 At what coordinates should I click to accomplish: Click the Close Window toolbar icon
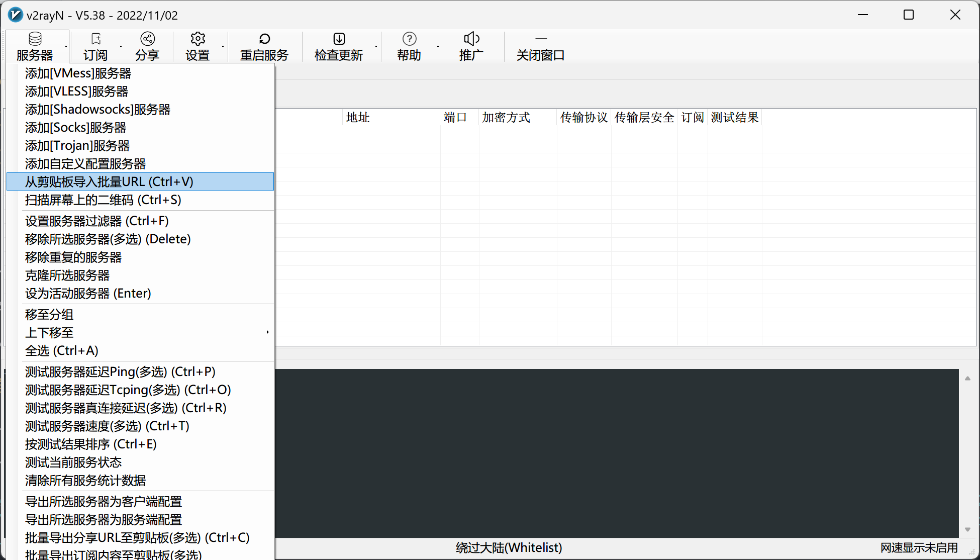click(541, 39)
